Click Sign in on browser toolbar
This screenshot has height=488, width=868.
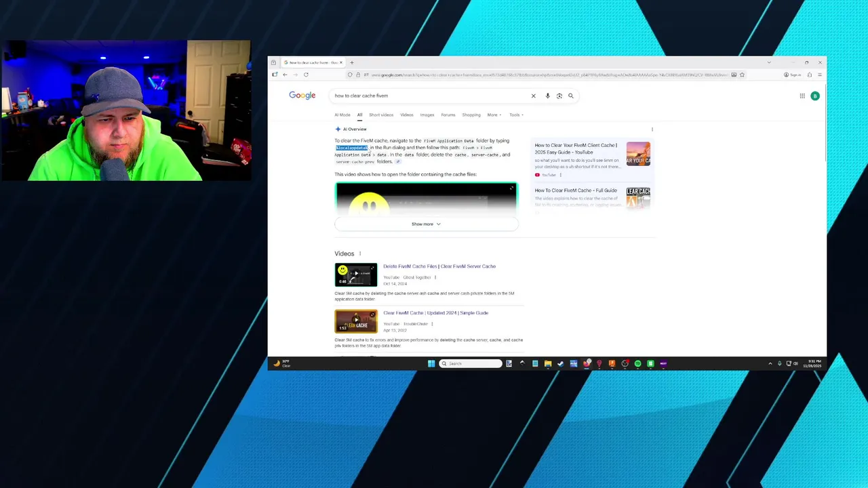[x=792, y=75]
